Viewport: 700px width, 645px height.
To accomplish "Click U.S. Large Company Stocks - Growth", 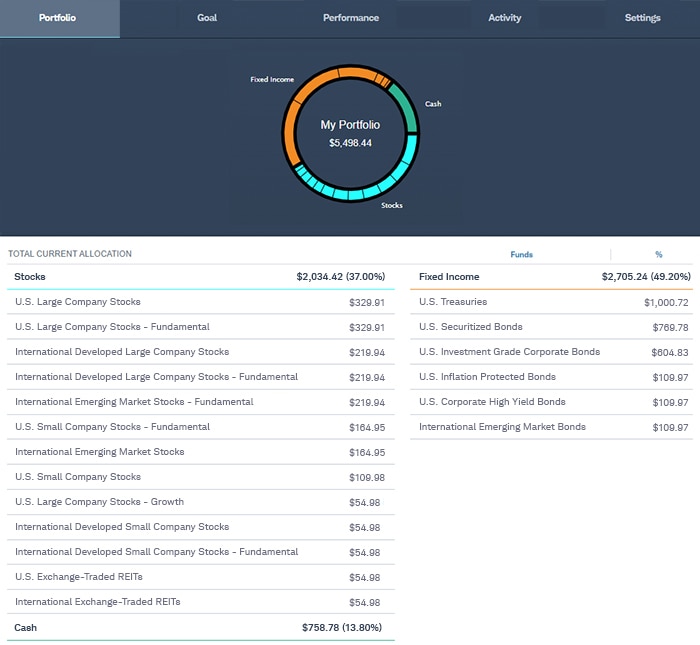I will tap(200, 502).
